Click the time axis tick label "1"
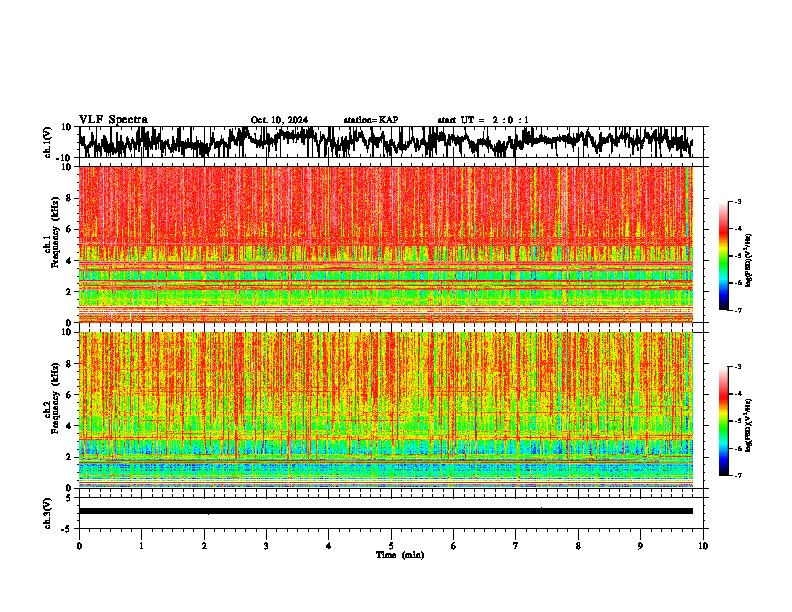The height and width of the screenshot is (612, 792). coord(141,546)
